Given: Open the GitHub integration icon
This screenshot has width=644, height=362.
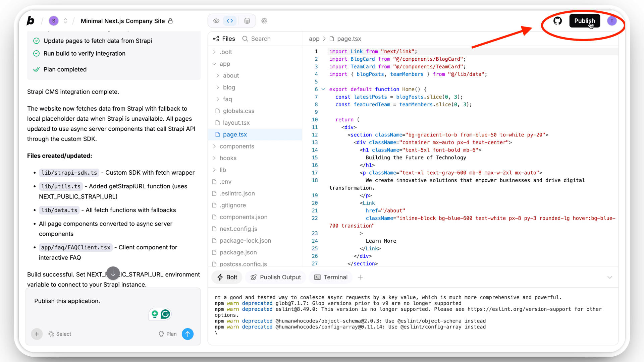Looking at the screenshot, I should pos(557,21).
